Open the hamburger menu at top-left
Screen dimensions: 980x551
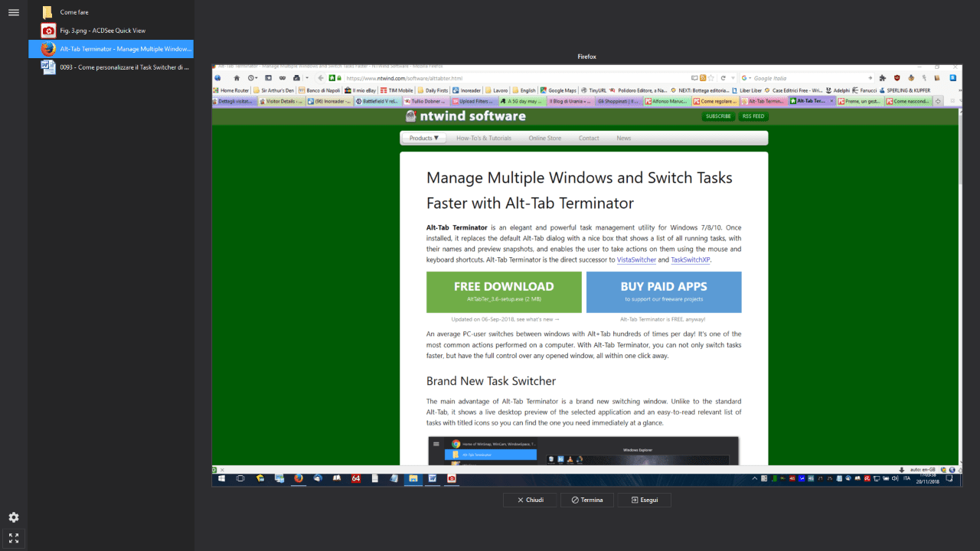(13, 12)
